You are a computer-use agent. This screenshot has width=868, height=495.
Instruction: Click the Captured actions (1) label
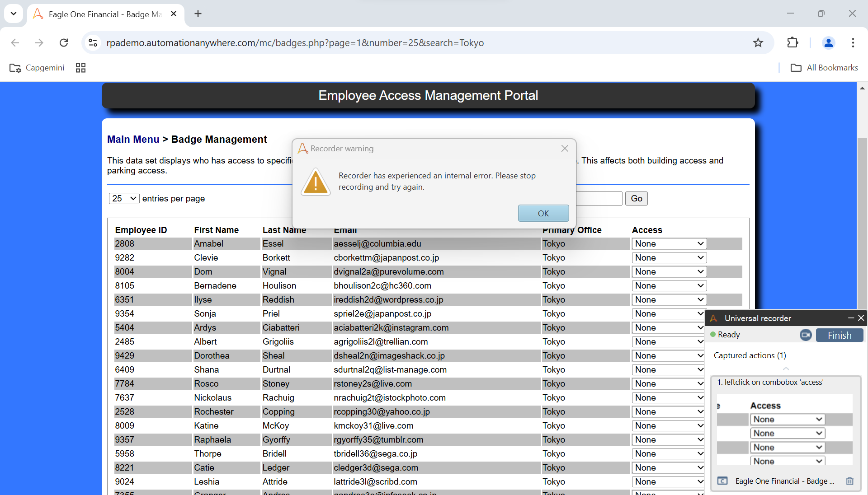750,355
